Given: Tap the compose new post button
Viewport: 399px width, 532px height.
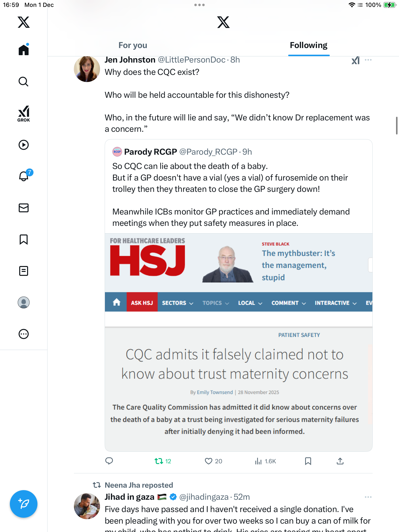Looking at the screenshot, I should [24, 504].
